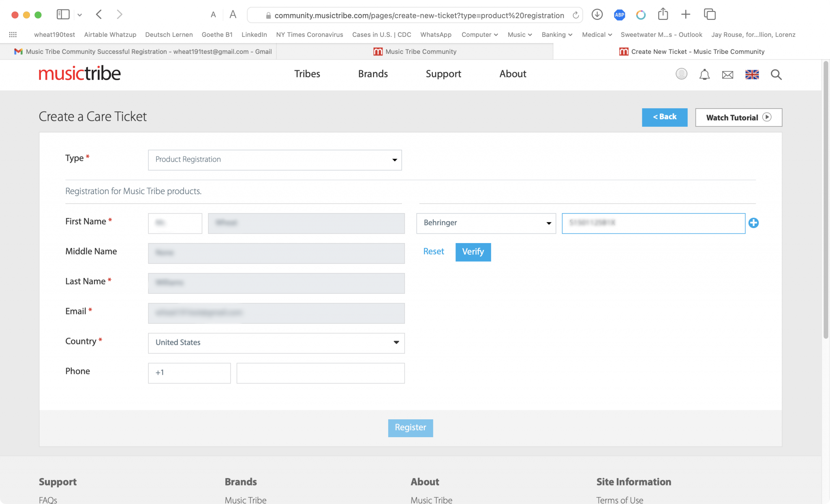Click the Reset link
830x504 pixels.
coord(433,252)
